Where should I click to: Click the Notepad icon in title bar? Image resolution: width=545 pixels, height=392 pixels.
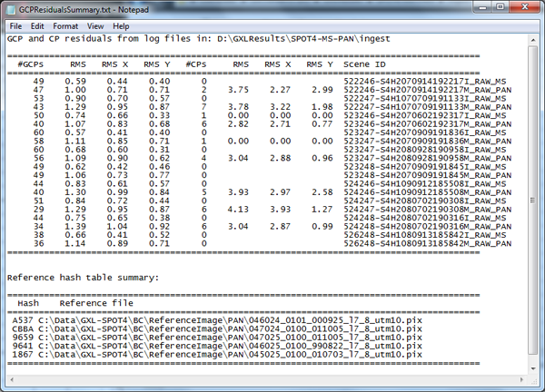tap(11, 10)
